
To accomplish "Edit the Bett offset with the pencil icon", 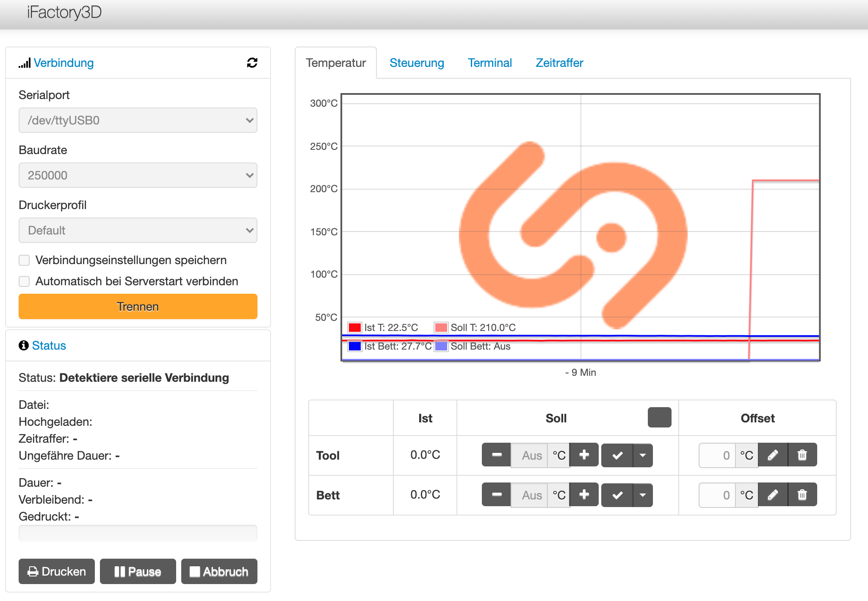I will click(x=773, y=495).
